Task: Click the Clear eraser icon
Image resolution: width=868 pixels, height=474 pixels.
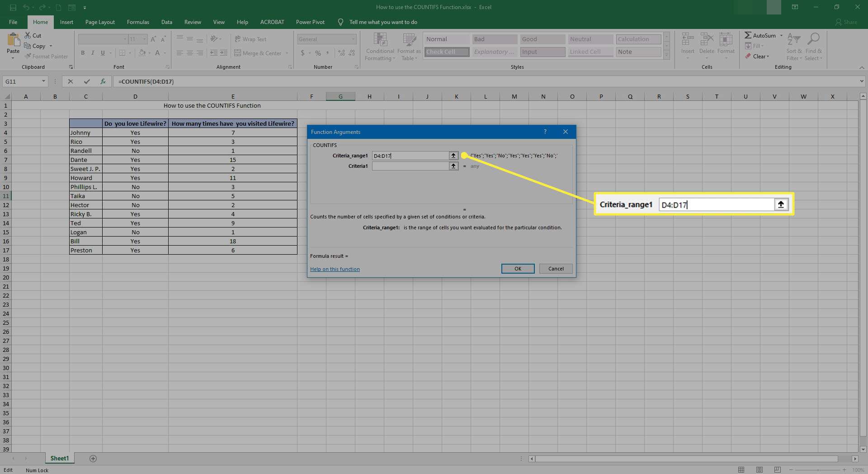Action: tap(748, 56)
